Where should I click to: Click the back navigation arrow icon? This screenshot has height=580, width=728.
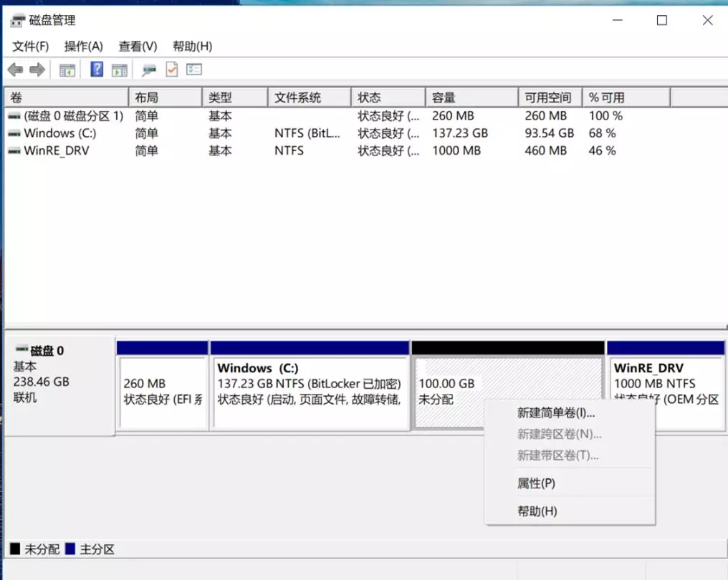click(x=15, y=69)
